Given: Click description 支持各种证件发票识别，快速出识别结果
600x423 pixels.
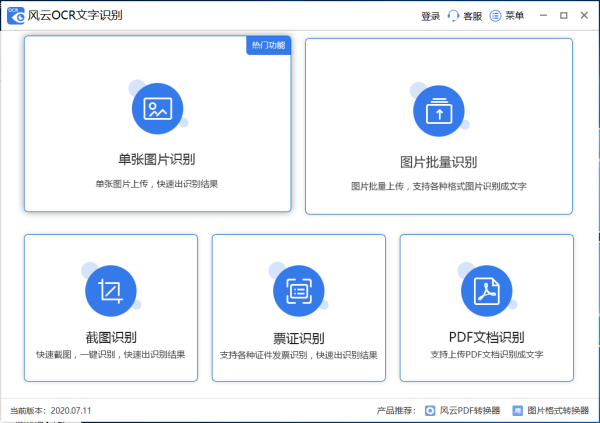Looking at the screenshot, I should (298, 355).
